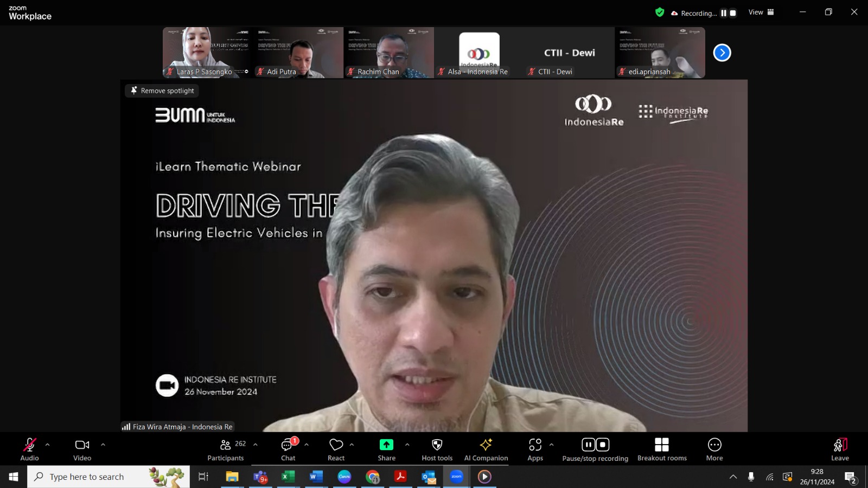Open notification center icon
The width and height of the screenshot is (868, 488).
pos(850,477)
